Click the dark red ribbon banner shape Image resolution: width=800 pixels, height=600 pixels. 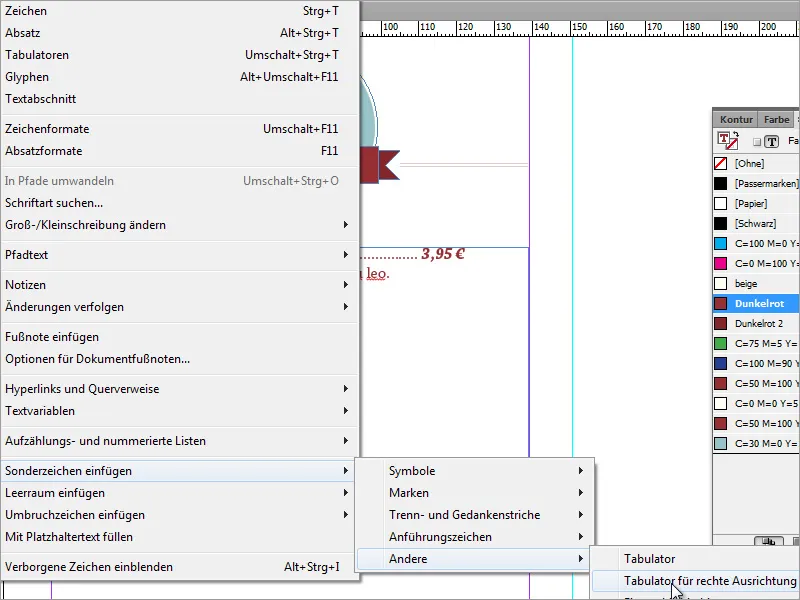click(x=380, y=165)
